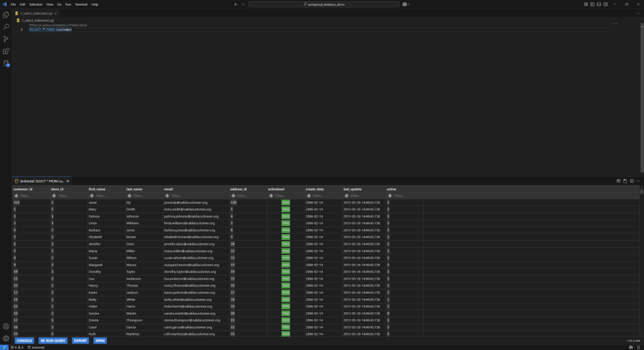Screen dimensions: 644x350
Task: Click the RE-RUN QUERY button
Action: pos(53,341)
